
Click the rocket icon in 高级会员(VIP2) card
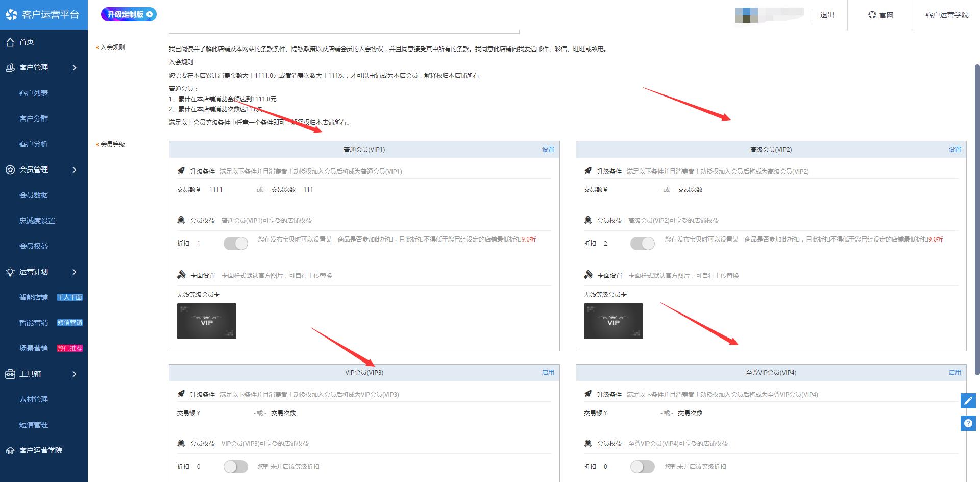coord(588,171)
